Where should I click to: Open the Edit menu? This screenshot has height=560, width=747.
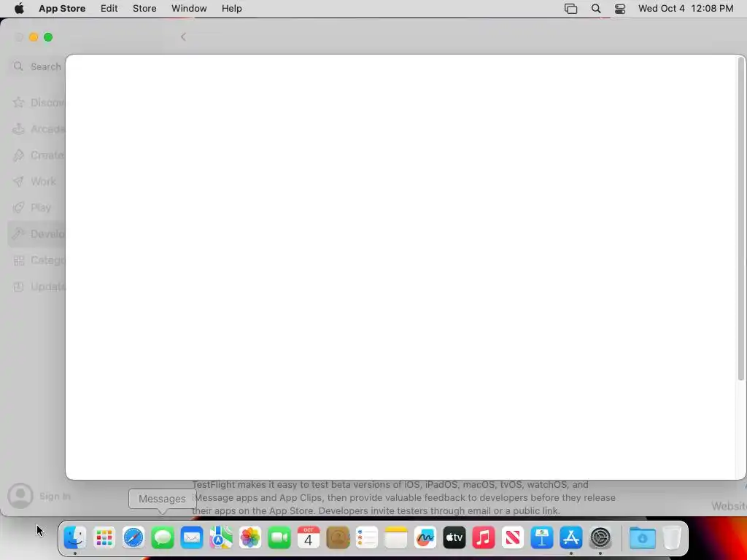tap(109, 9)
